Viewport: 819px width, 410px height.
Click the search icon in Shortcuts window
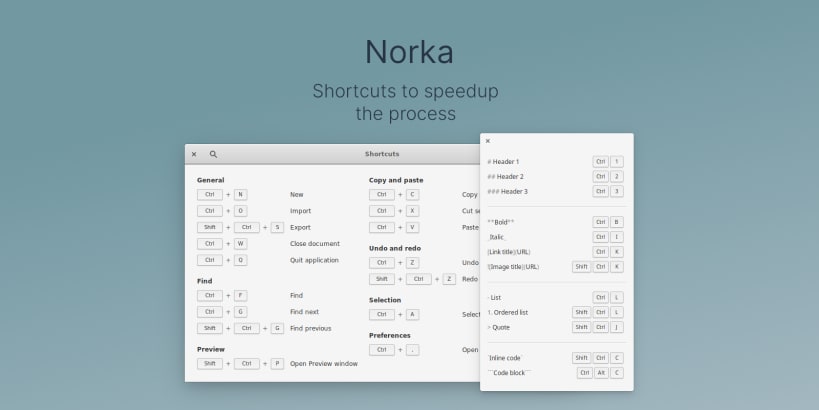click(x=213, y=154)
